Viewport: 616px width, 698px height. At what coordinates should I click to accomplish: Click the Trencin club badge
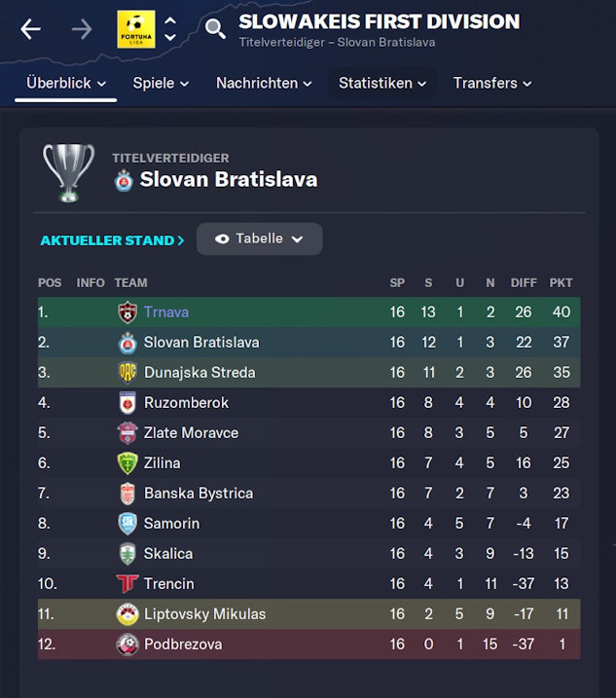coord(127,584)
